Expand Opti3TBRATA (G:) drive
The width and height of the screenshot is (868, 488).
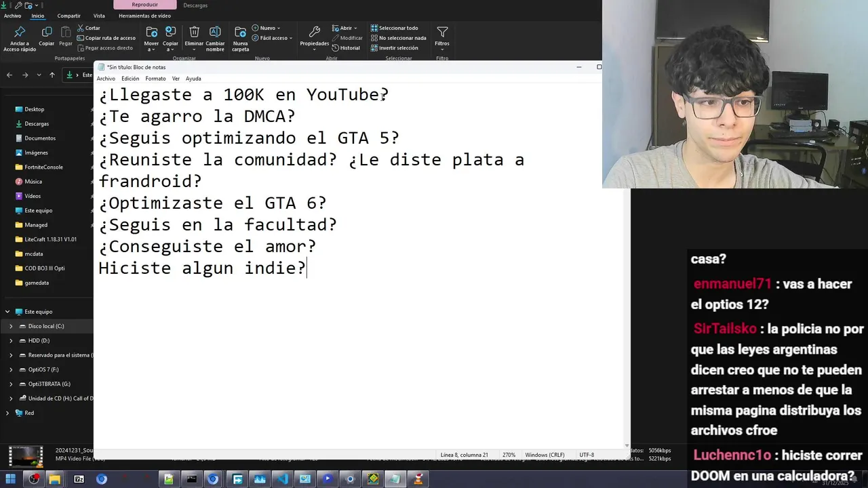coord(11,384)
